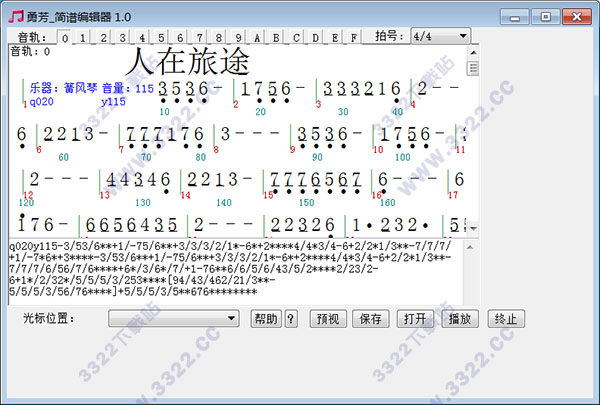Click the 帮助 (Help) button
The width and height of the screenshot is (600, 405).
pyautogui.click(x=265, y=319)
